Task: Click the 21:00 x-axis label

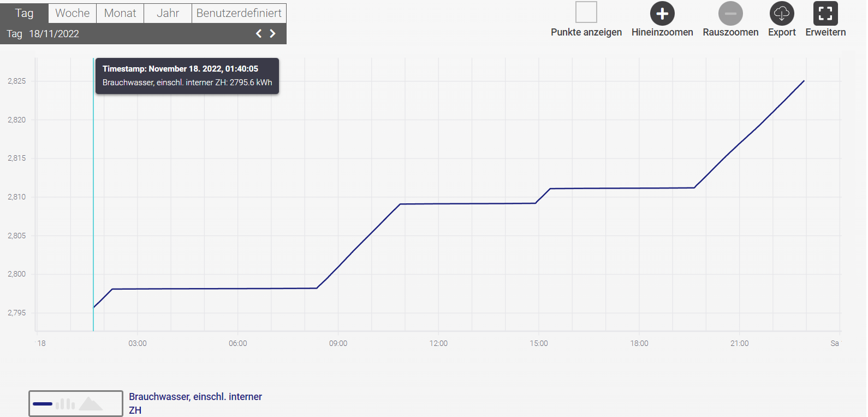Action: point(740,343)
